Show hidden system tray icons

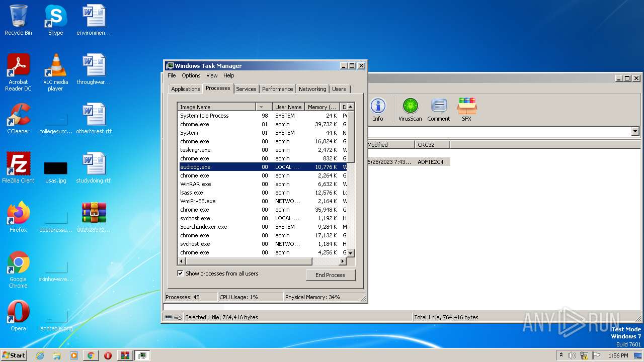pyautogui.click(x=561, y=355)
